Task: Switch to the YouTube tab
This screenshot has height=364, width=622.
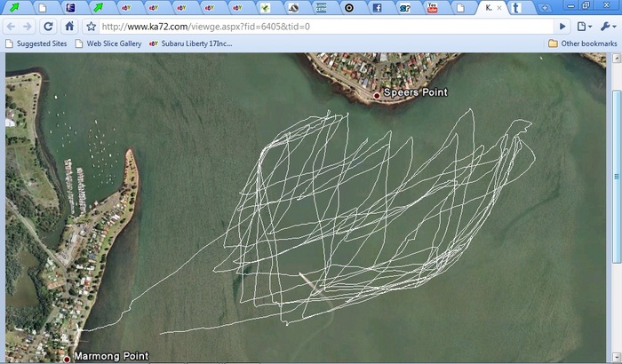Action: click(433, 8)
